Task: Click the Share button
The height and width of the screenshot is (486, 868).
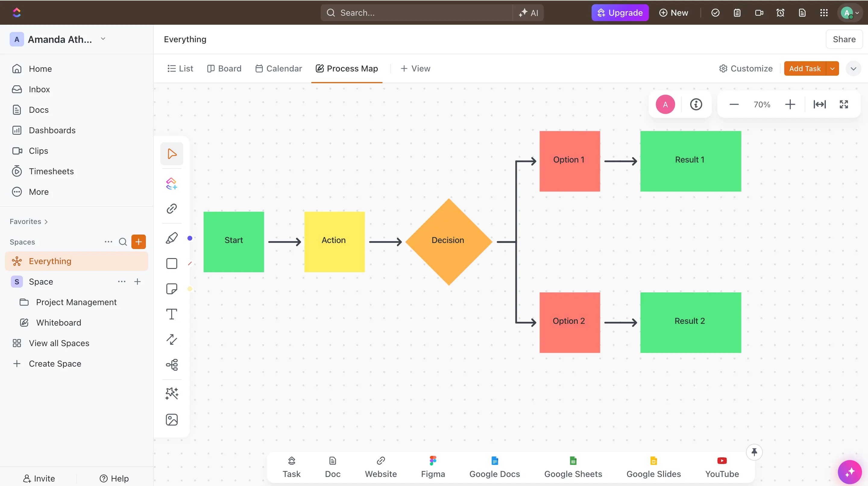Action: (844, 39)
